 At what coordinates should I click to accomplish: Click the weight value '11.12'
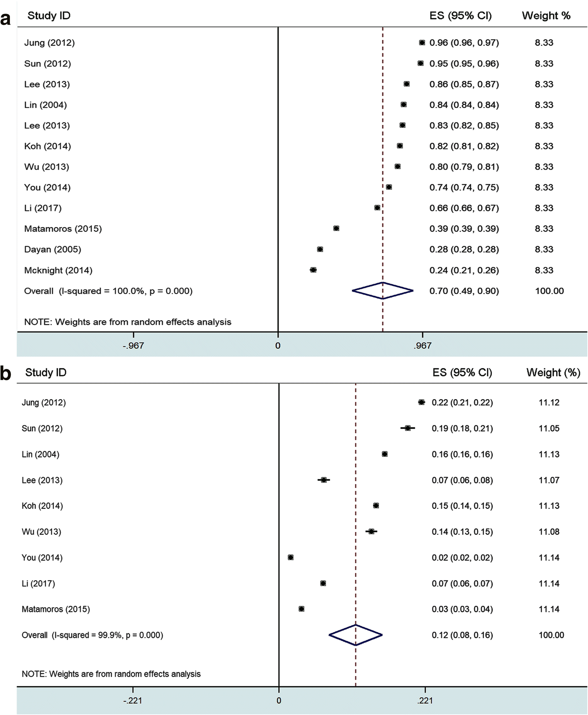(x=549, y=403)
